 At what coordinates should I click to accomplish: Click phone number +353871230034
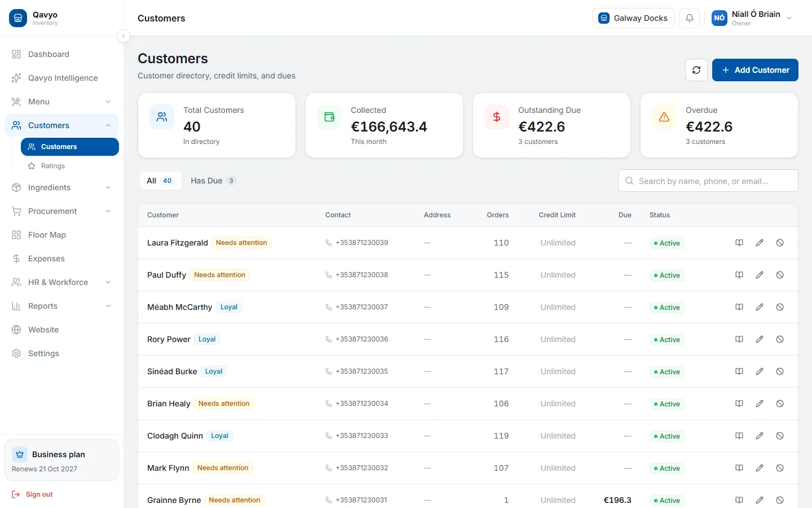pos(361,404)
